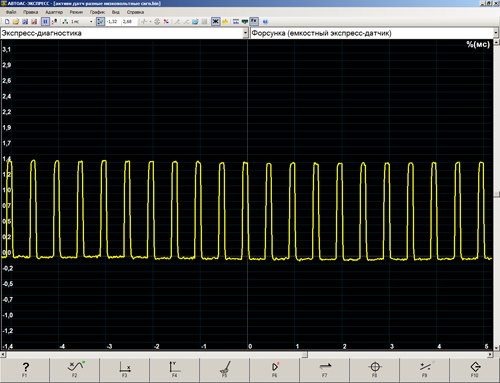This screenshot has height=383, width=500.
Task: Expand the Экспресс-диагностика dropdown
Action: (x=245, y=33)
